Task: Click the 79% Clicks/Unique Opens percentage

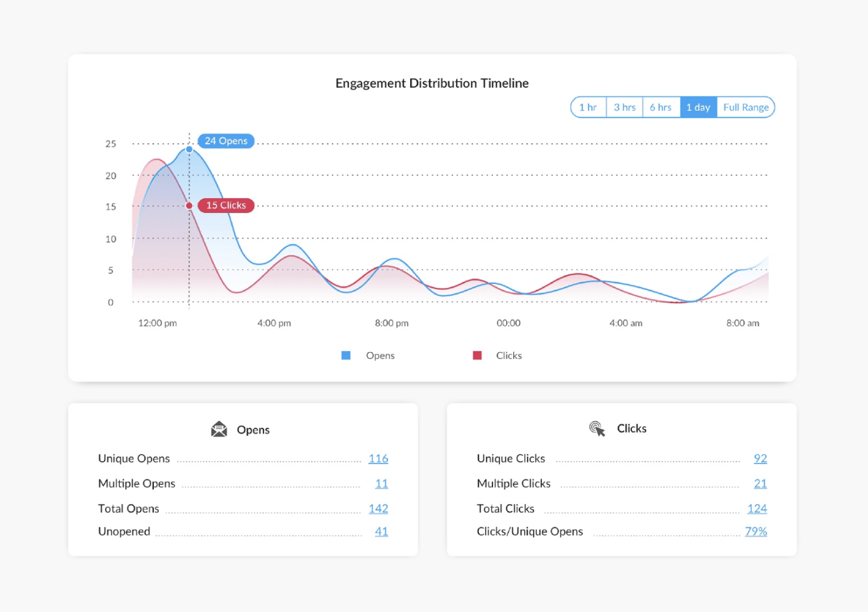Action: [x=755, y=531]
